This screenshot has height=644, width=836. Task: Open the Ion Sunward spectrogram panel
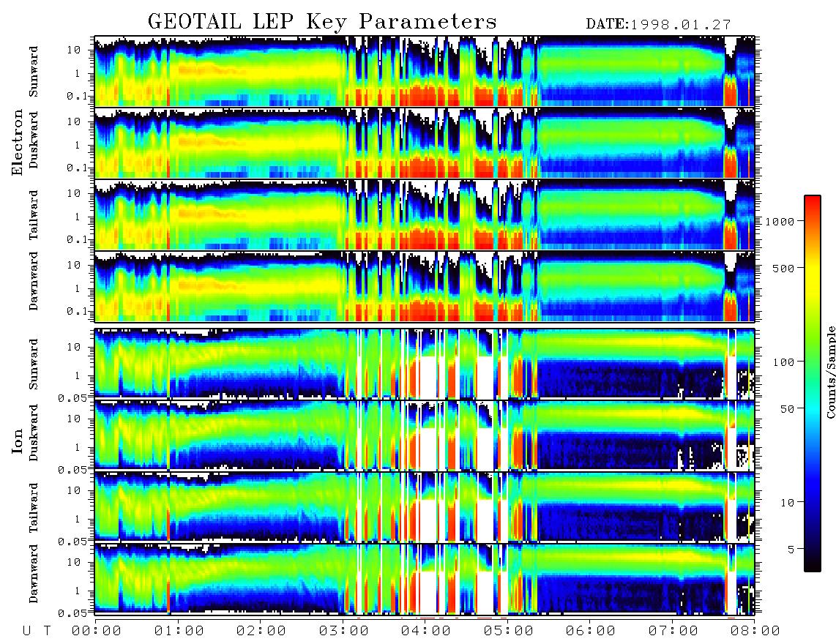425,364
